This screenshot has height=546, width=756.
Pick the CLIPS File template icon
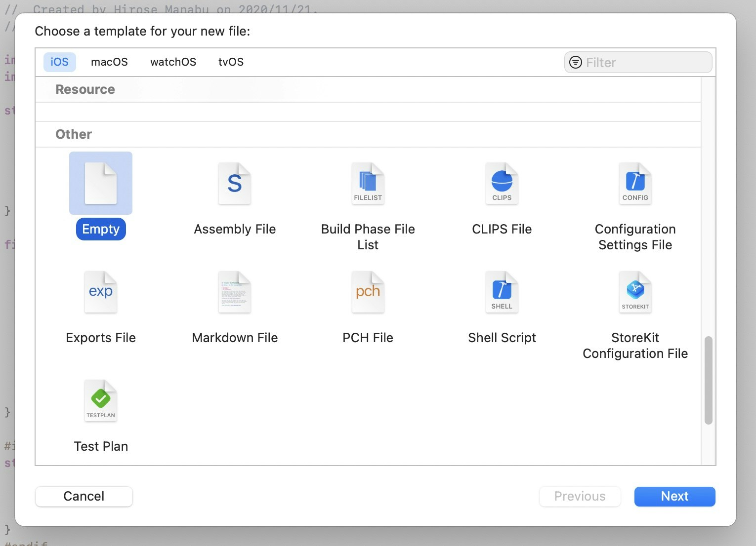click(x=502, y=183)
